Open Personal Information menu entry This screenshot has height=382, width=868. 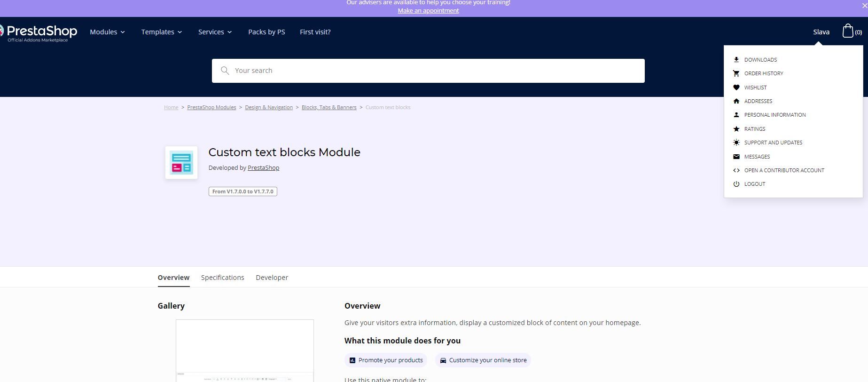click(775, 115)
